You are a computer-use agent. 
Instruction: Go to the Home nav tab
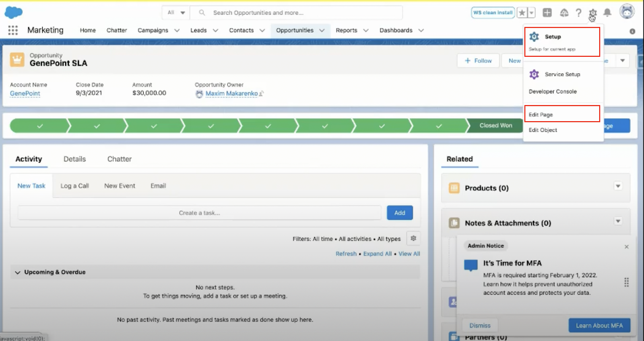click(88, 30)
